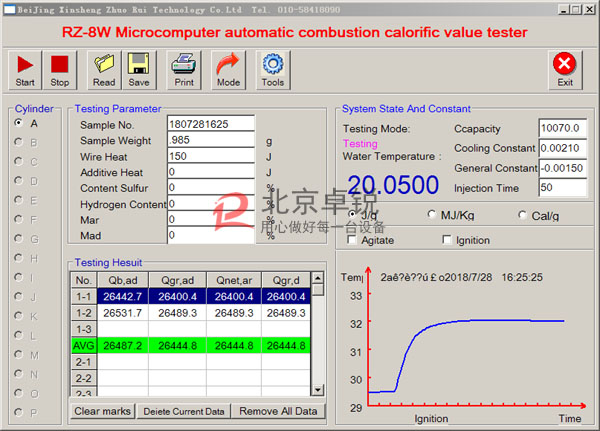Print the test report
The height and width of the screenshot is (431, 600).
pos(184,70)
